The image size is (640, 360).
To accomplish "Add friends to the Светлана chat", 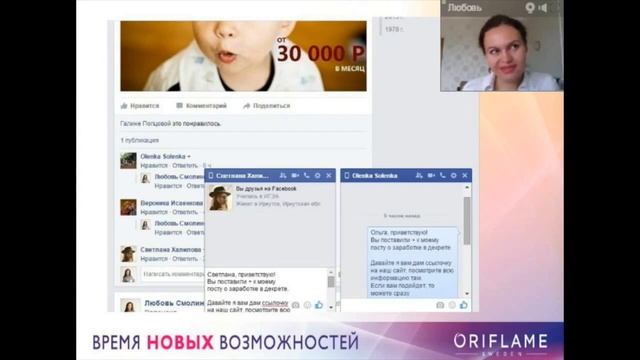I will point(283,176).
